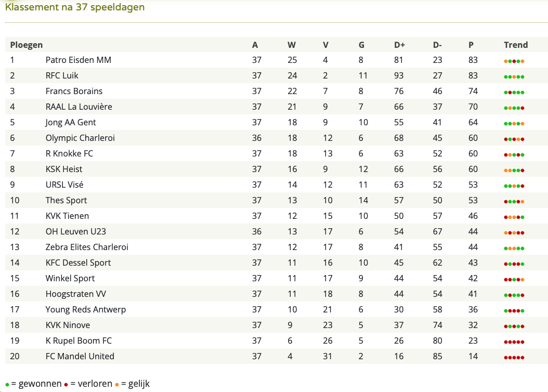Click the Klassement na 37 speeldagen heading

[x=75, y=7]
